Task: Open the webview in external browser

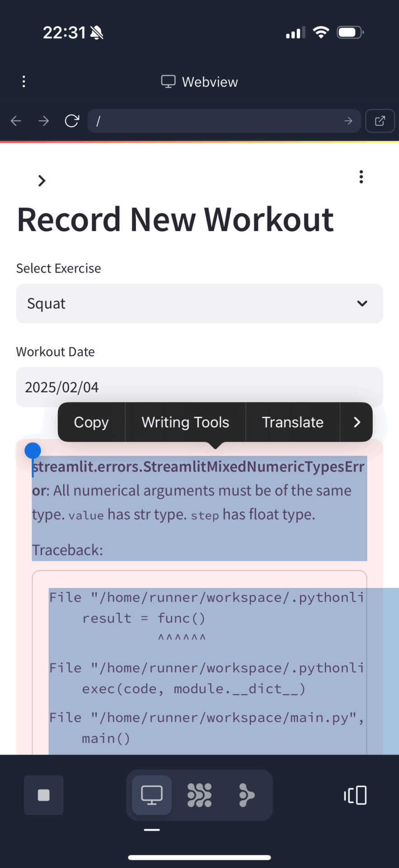Action: (380, 121)
